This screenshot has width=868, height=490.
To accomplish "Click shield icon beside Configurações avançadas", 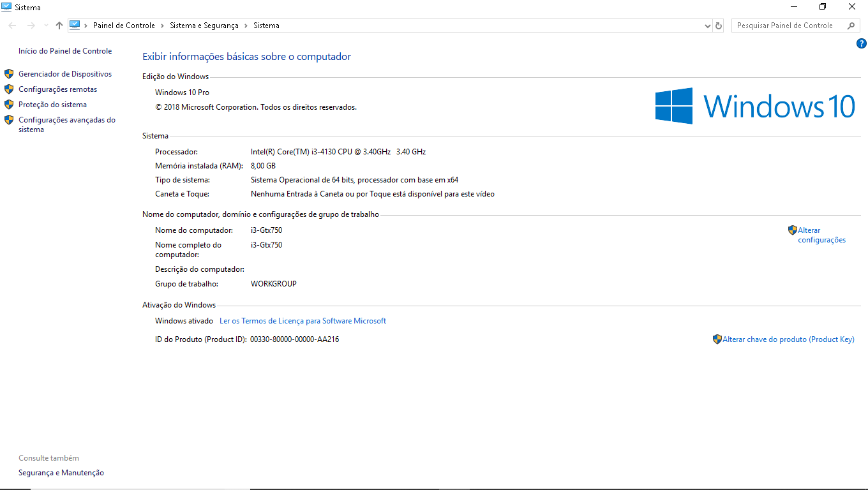I will pyautogui.click(x=9, y=120).
